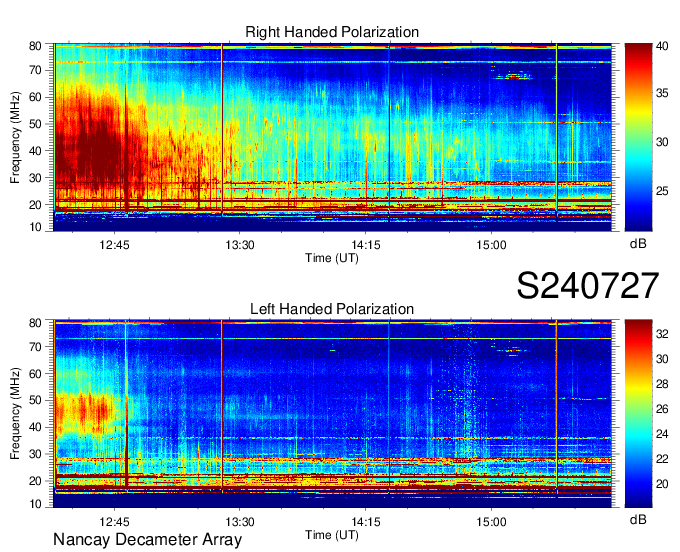Click Time (UT) label under Right Handed plot
Viewport: 680px width, 552px height.
click(x=332, y=258)
